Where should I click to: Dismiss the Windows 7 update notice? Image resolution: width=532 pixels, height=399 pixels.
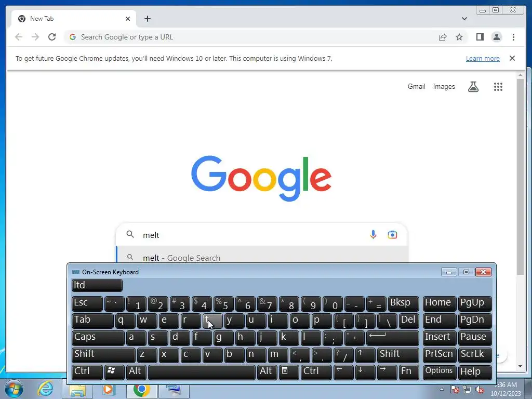tap(512, 58)
